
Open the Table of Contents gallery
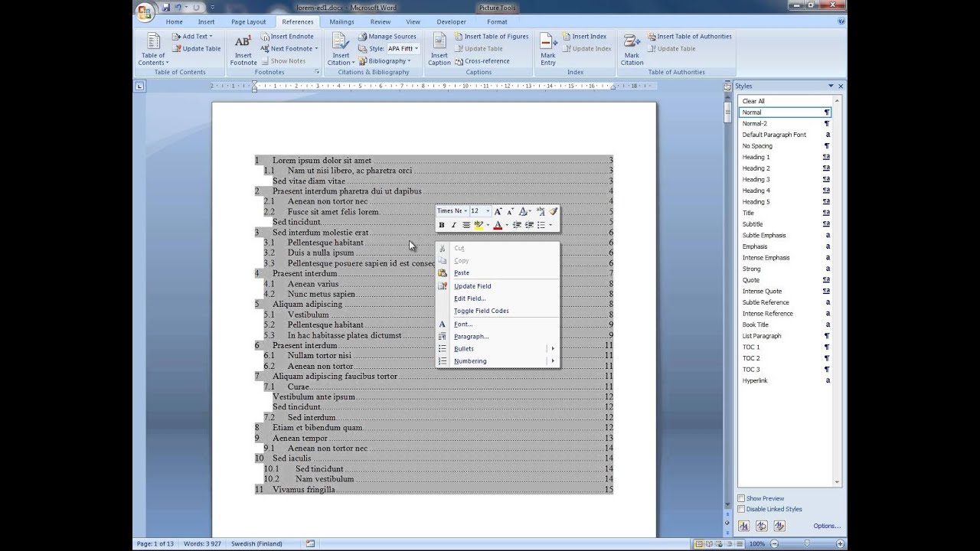point(153,49)
